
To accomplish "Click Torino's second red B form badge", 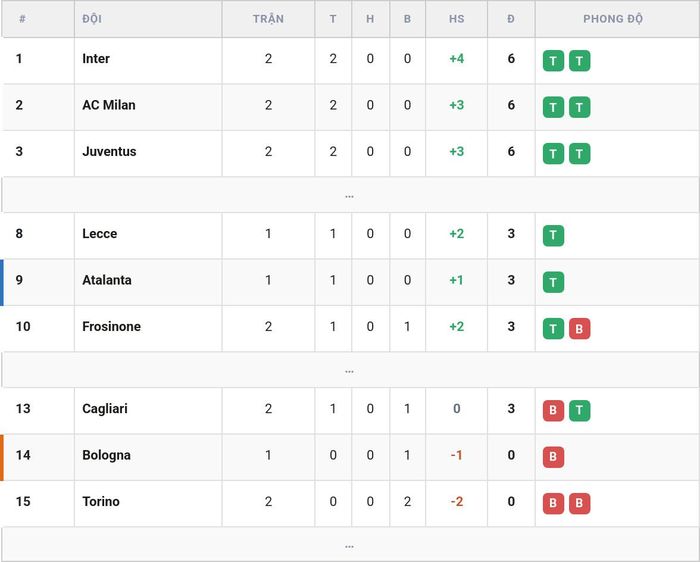I will click(579, 504).
